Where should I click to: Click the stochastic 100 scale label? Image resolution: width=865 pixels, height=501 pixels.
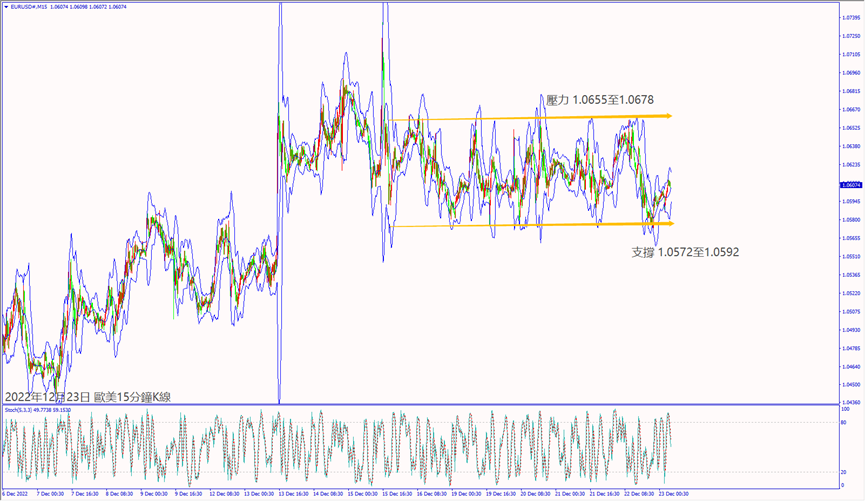point(846,409)
